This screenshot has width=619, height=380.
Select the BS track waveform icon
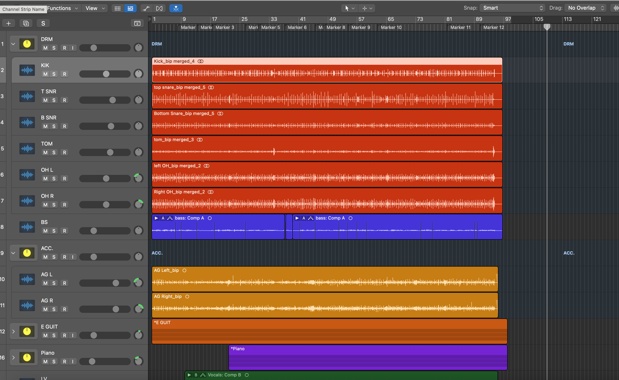(x=27, y=227)
